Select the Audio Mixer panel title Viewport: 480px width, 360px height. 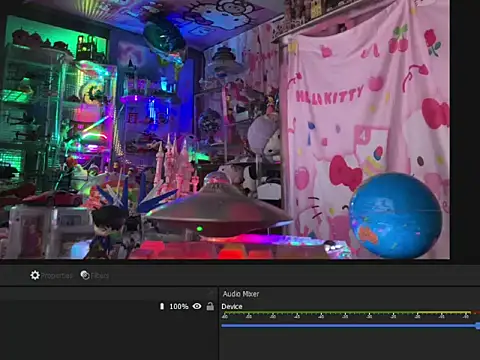click(241, 294)
